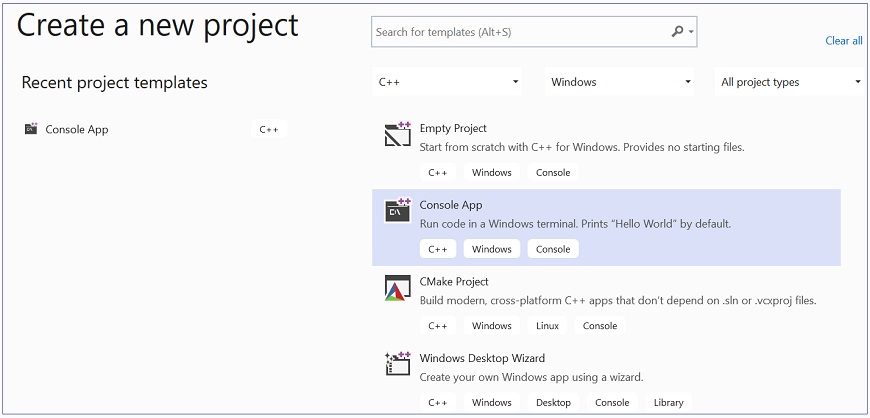Click the CMake Project triangle icon

[x=397, y=288]
